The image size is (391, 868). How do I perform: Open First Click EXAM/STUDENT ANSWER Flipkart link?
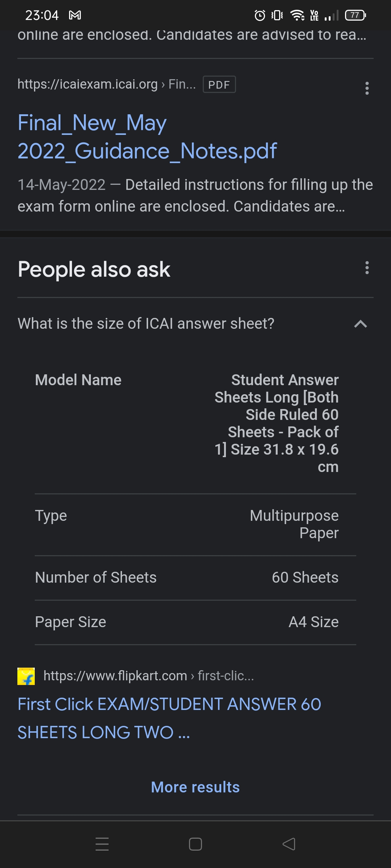pyautogui.click(x=169, y=718)
